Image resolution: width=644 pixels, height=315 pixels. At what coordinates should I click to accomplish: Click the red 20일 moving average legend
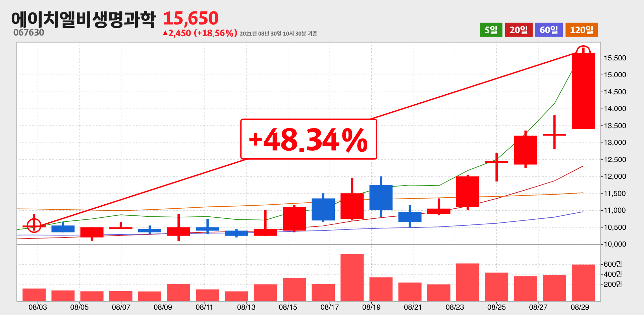coord(519,30)
